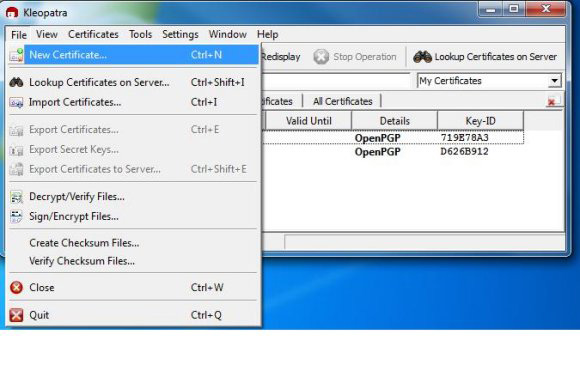Click into the certificate search field

336,81
